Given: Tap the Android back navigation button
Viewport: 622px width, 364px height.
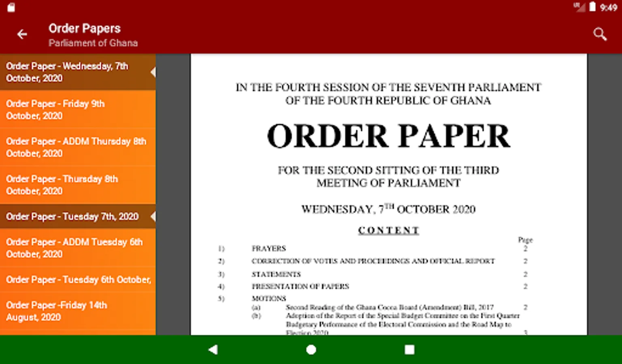Looking at the screenshot, I should (x=213, y=350).
